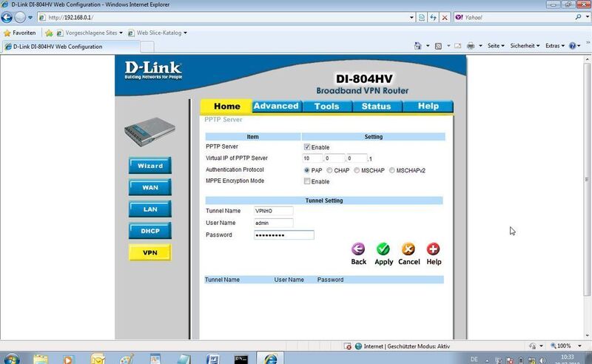
Task: Click the read mail envelope icon
Action: click(457, 46)
